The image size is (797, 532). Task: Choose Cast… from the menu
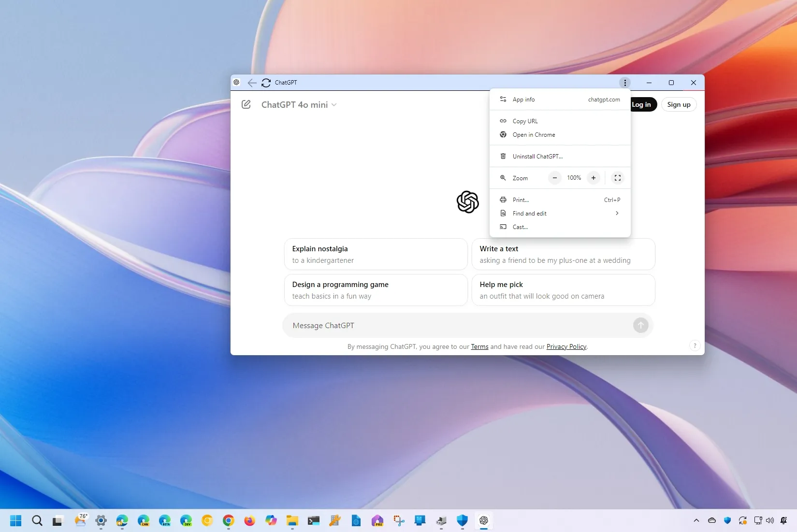coord(560,227)
